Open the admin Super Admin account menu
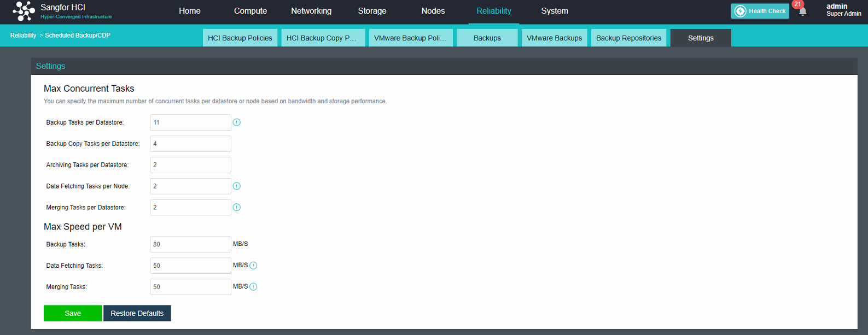Image resolution: width=868 pixels, height=335 pixels. (x=843, y=10)
